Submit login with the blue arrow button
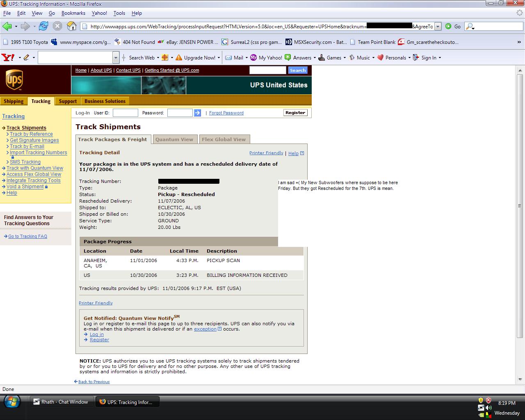Viewport: 525px width, 420px height. (197, 113)
